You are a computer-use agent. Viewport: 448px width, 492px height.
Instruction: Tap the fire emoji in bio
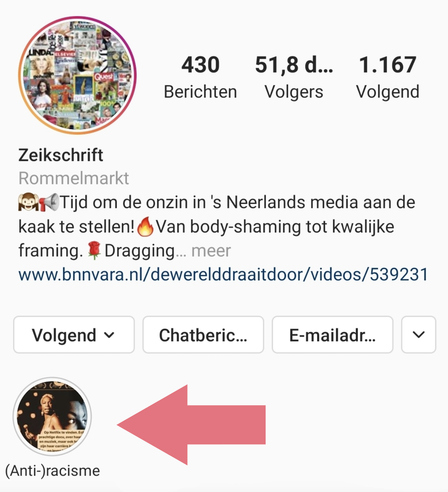145,227
